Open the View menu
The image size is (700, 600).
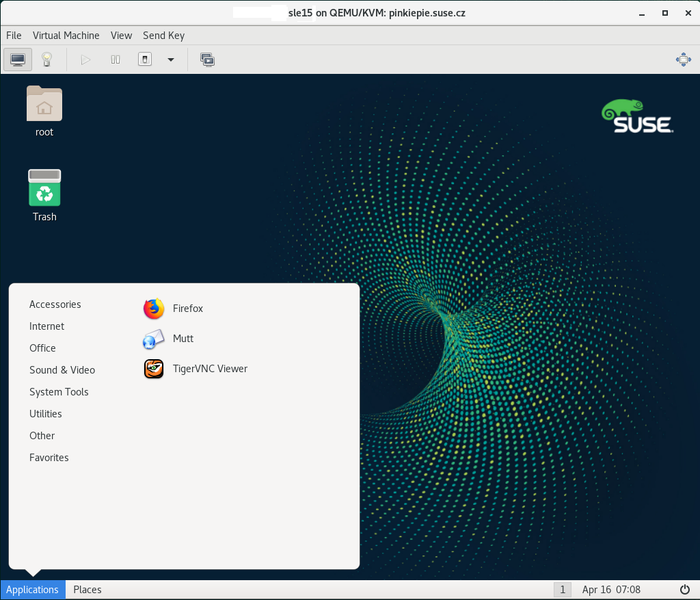pos(121,36)
